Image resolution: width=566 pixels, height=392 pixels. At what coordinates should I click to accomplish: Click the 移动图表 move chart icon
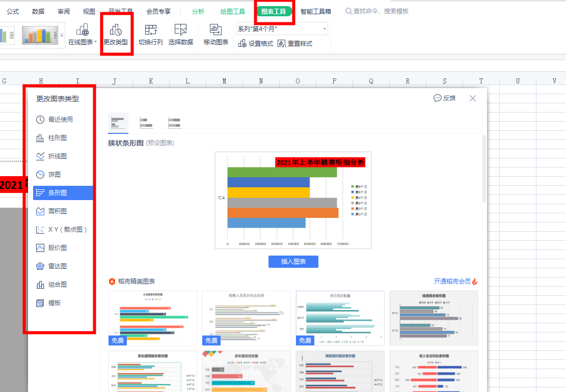coord(216,30)
